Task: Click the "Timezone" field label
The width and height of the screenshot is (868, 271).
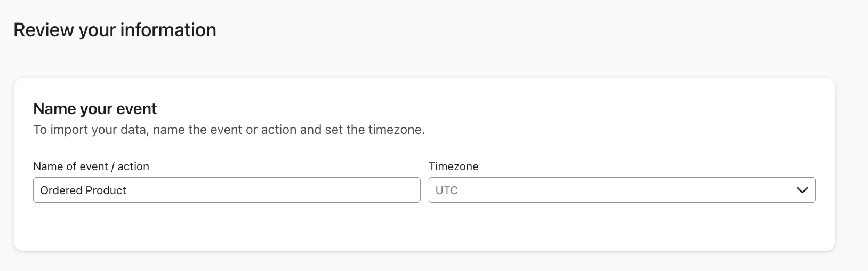Action: (x=454, y=166)
